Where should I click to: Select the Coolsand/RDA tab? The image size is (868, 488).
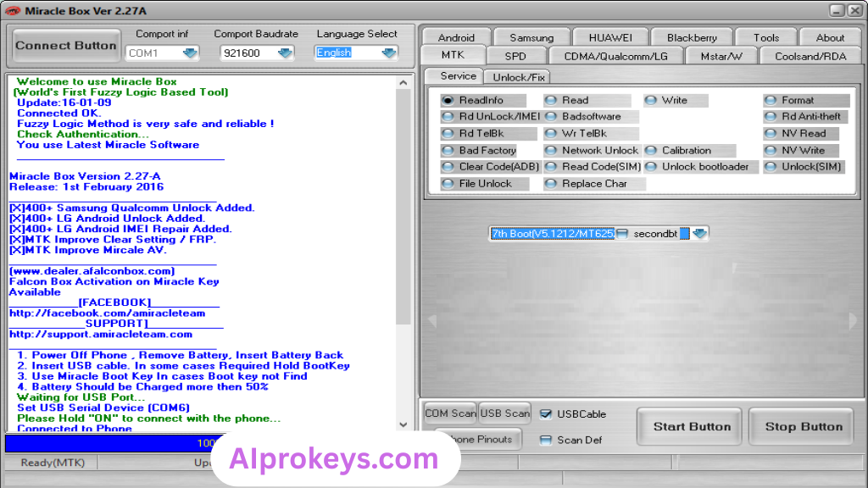810,56
